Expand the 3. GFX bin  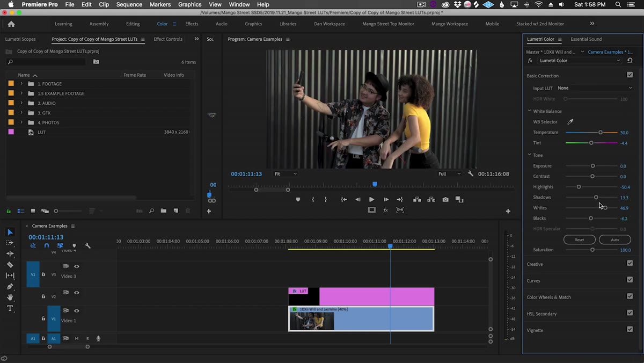21,113
